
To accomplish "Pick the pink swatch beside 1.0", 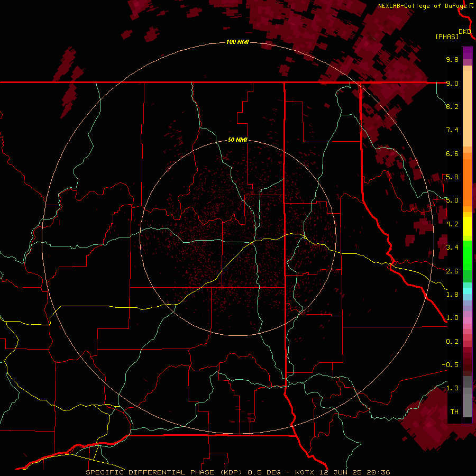I will click(467, 320).
